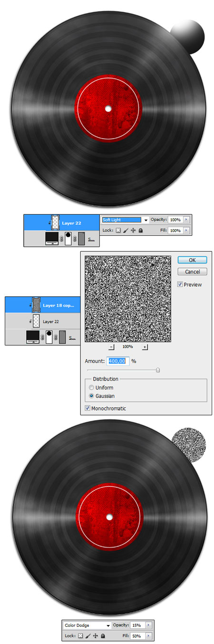Click the Opacity 15% field
The image size is (214, 644).
[138, 625]
